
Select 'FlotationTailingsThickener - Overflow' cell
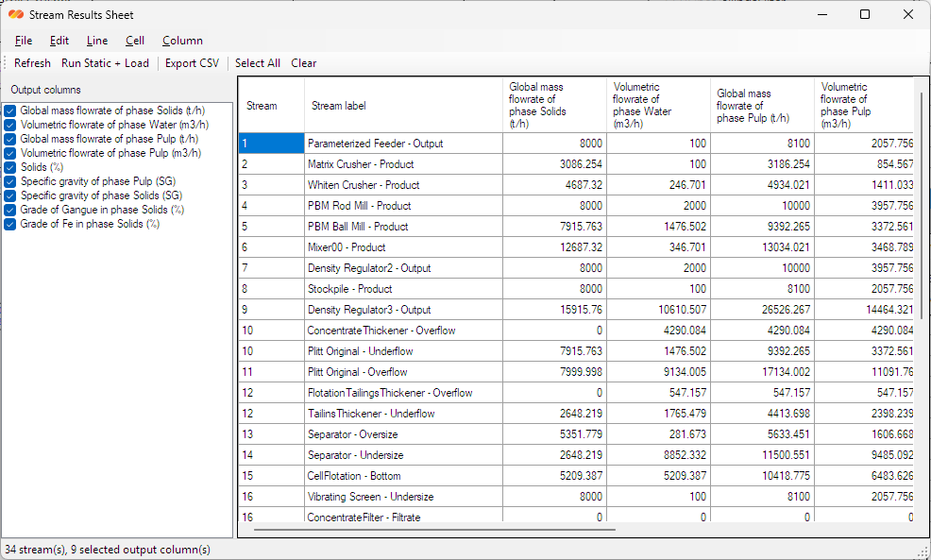click(403, 393)
